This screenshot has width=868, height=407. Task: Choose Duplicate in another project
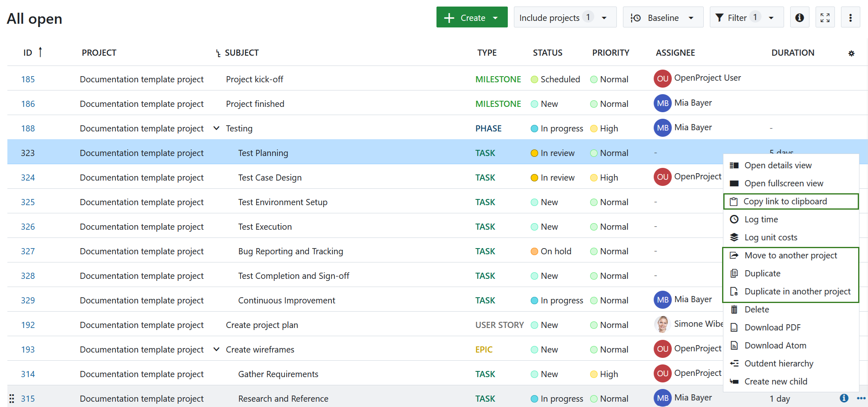(798, 291)
